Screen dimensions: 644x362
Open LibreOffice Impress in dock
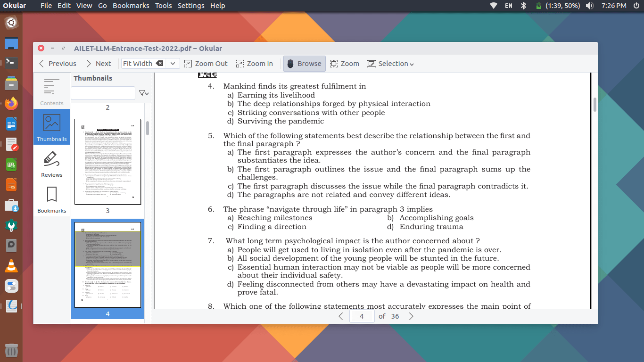(11, 185)
